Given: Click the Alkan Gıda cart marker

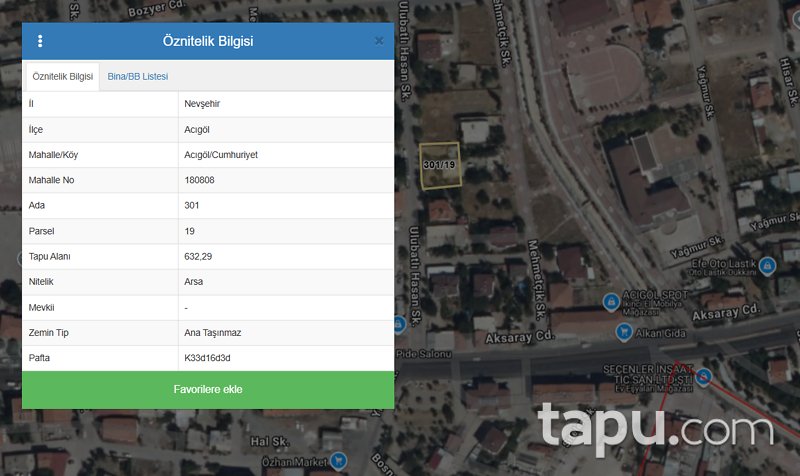Looking at the screenshot, I should click(623, 333).
